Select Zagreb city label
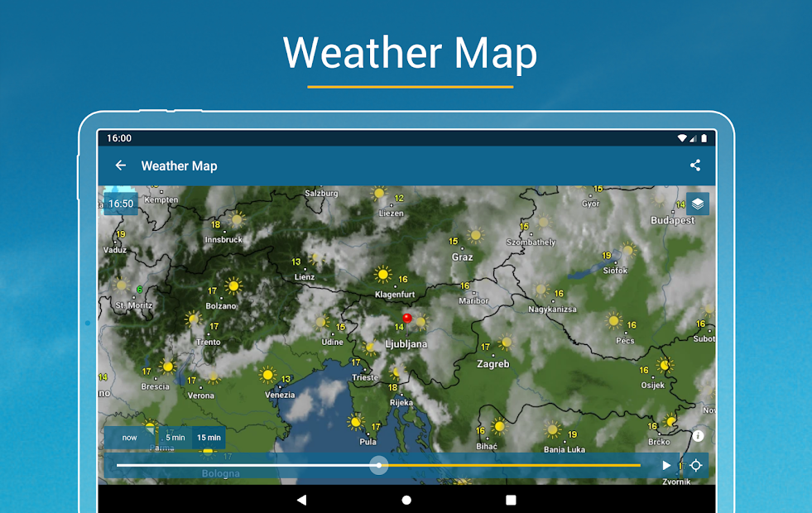This screenshot has width=812, height=513. pyautogui.click(x=492, y=364)
